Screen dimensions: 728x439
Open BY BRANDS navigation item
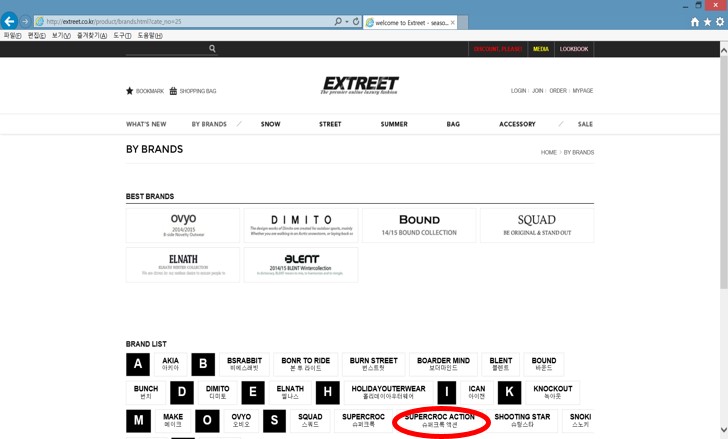[209, 124]
